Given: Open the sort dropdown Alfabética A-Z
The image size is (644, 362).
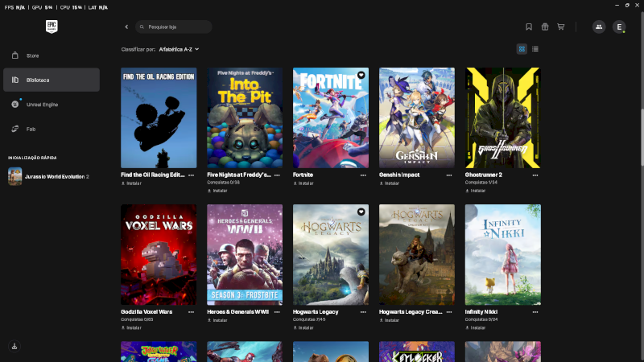Looking at the screenshot, I should click(179, 49).
